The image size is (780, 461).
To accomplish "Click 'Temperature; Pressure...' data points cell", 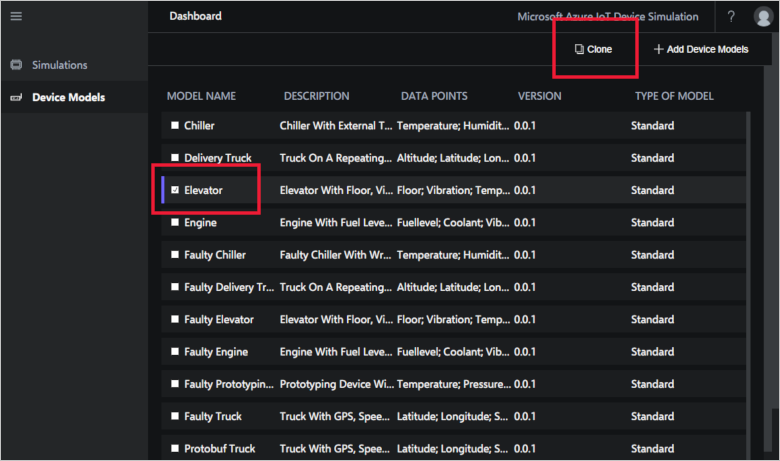I will pos(454,384).
